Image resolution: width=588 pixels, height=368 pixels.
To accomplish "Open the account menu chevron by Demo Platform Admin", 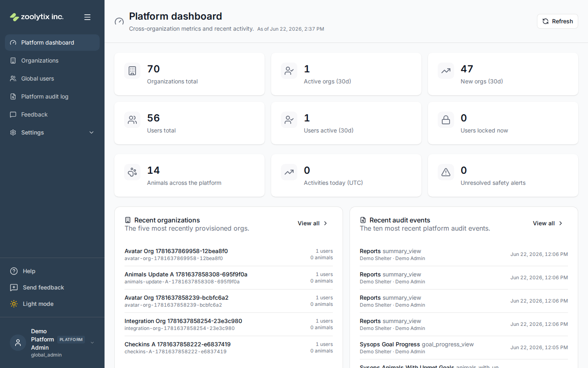I will tap(92, 343).
